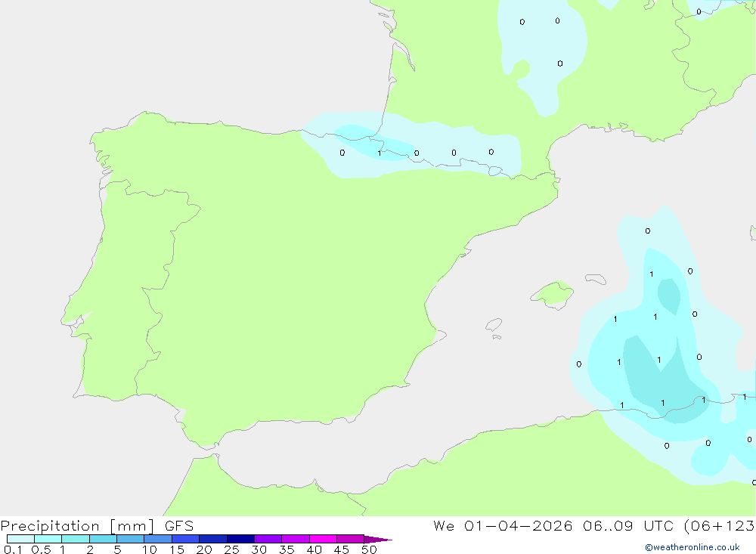Click the 35 to 40 legend swatch
Screen dimensions: 756x554
[x=296, y=539]
